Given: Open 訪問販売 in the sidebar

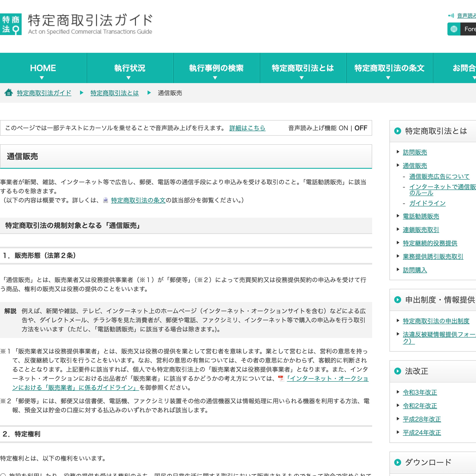Looking at the screenshot, I should pyautogui.click(x=415, y=152).
